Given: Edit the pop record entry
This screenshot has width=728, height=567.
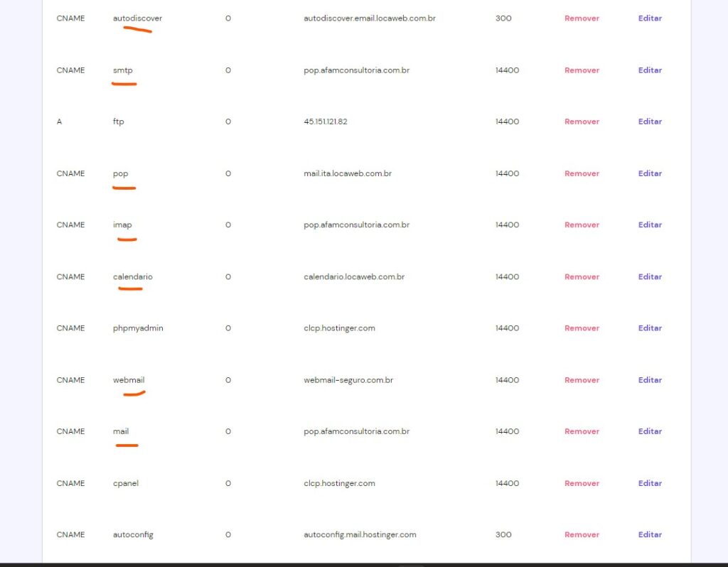Looking at the screenshot, I should coord(650,173).
